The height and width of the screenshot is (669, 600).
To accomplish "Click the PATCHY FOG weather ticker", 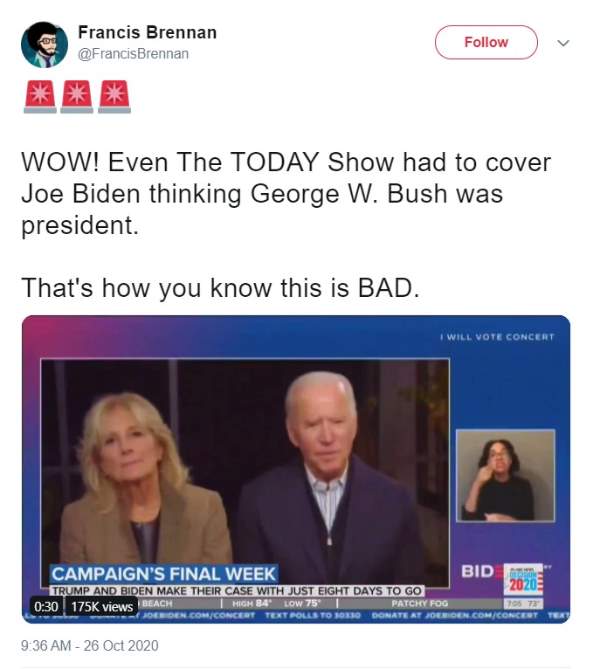I will coord(420,603).
